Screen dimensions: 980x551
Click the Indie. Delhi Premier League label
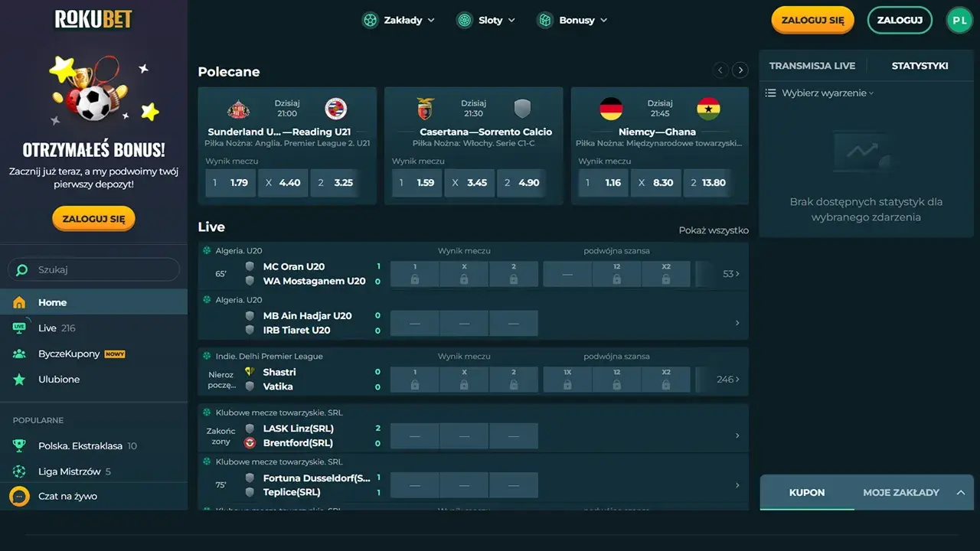coord(269,357)
